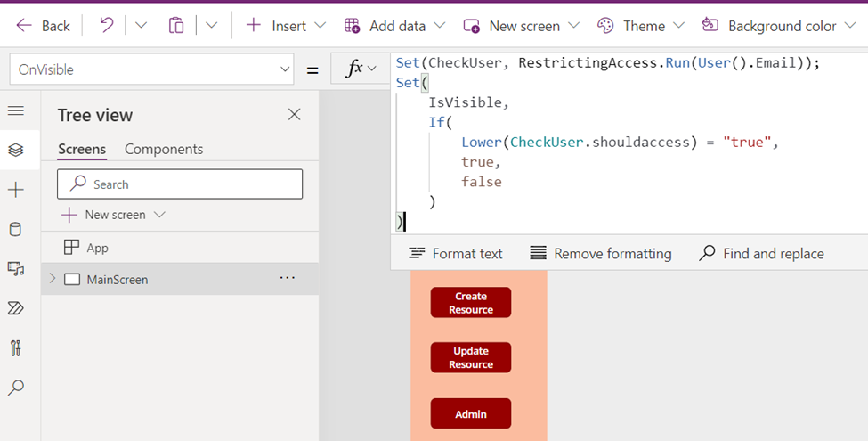Click Format text under formula bar

(x=455, y=254)
